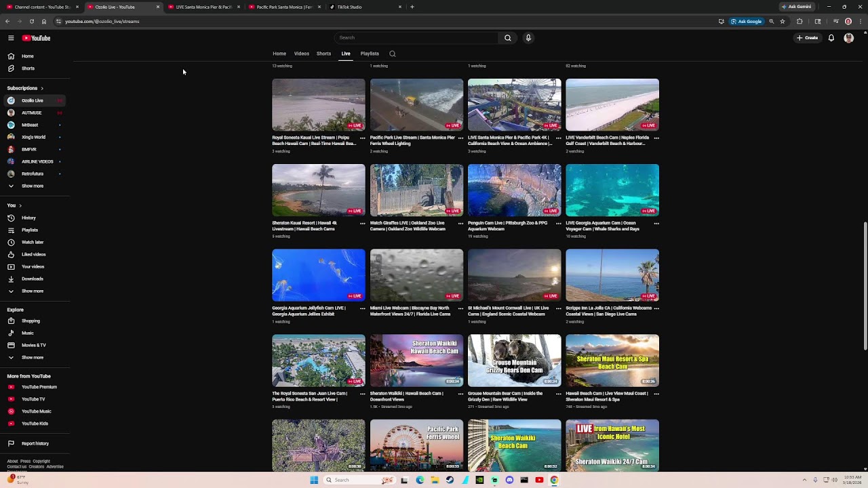
Task: Open more actions for Grouse Mountain Bear Cam
Action: pos(559,394)
